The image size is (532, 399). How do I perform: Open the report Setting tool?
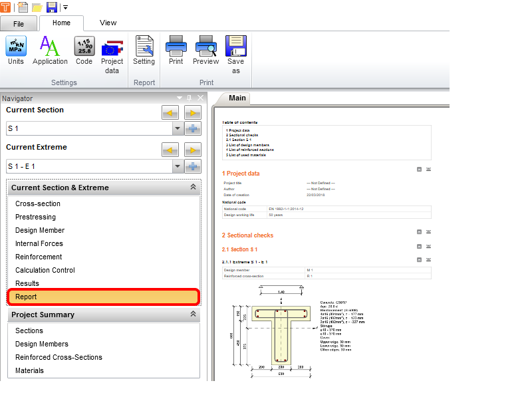[x=144, y=51]
